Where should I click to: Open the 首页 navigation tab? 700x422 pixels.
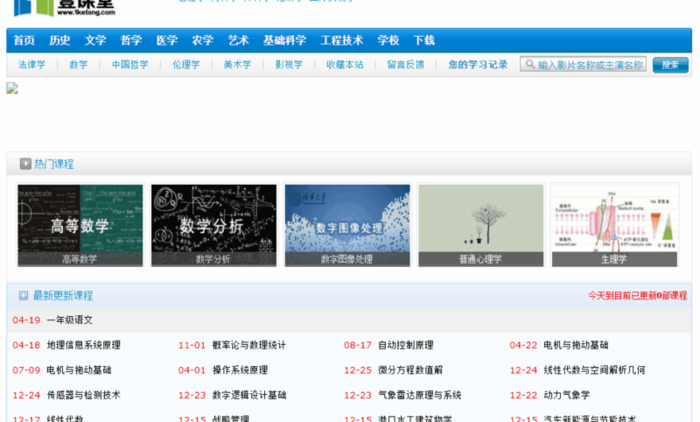click(x=24, y=41)
